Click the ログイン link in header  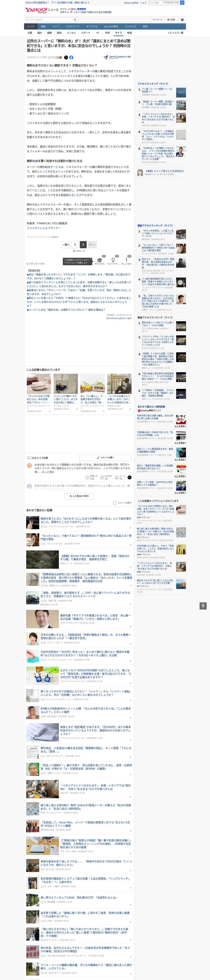pyautogui.click(x=64, y=12)
